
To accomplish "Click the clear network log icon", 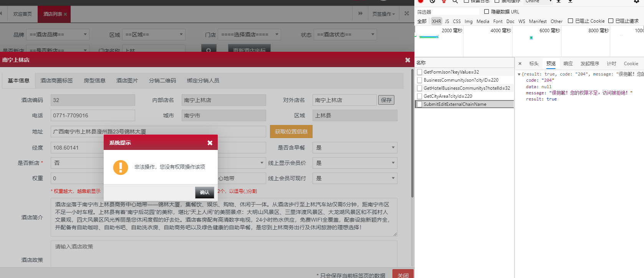I will pyautogui.click(x=432, y=1).
